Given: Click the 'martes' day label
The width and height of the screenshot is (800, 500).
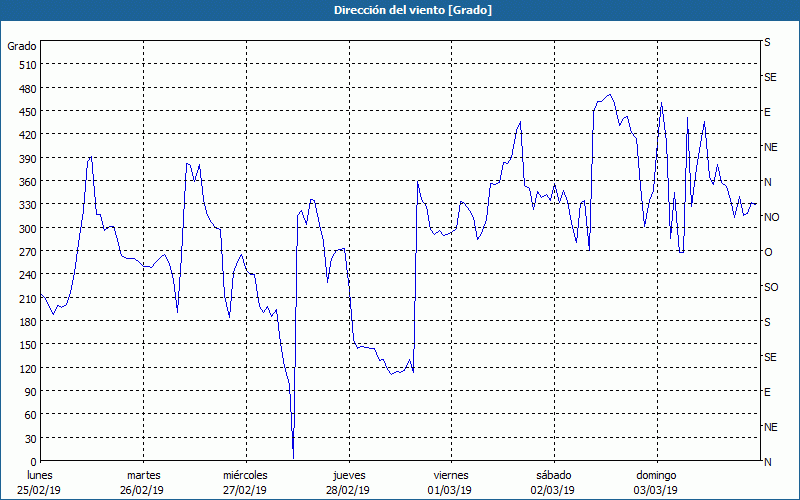Looking at the screenshot, I should [143, 475].
